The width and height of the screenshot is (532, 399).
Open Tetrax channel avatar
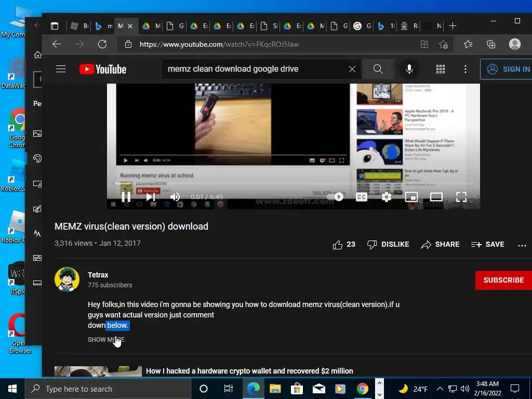point(67,280)
